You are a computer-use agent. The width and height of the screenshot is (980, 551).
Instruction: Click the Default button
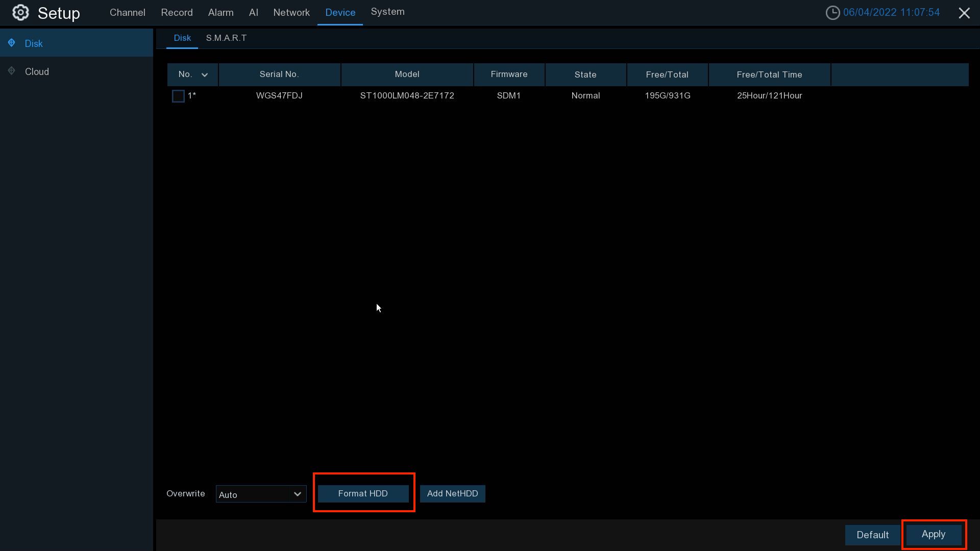pyautogui.click(x=872, y=535)
